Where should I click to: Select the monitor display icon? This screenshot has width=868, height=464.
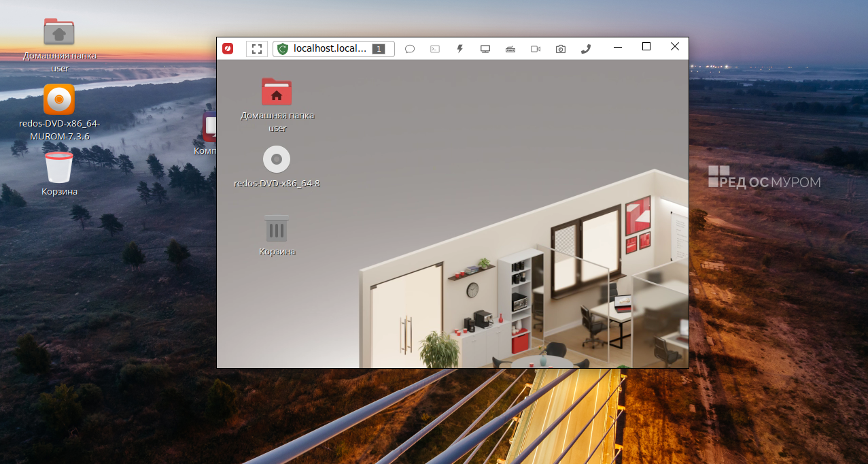tap(485, 49)
